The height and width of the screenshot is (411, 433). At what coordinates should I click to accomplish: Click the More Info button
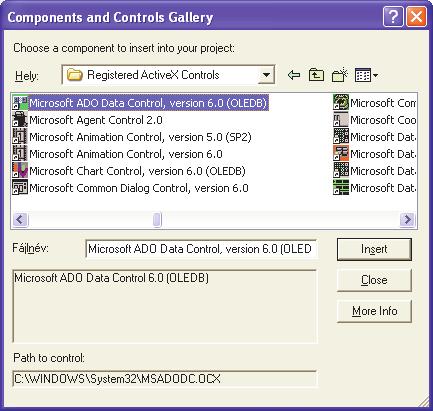click(x=374, y=311)
